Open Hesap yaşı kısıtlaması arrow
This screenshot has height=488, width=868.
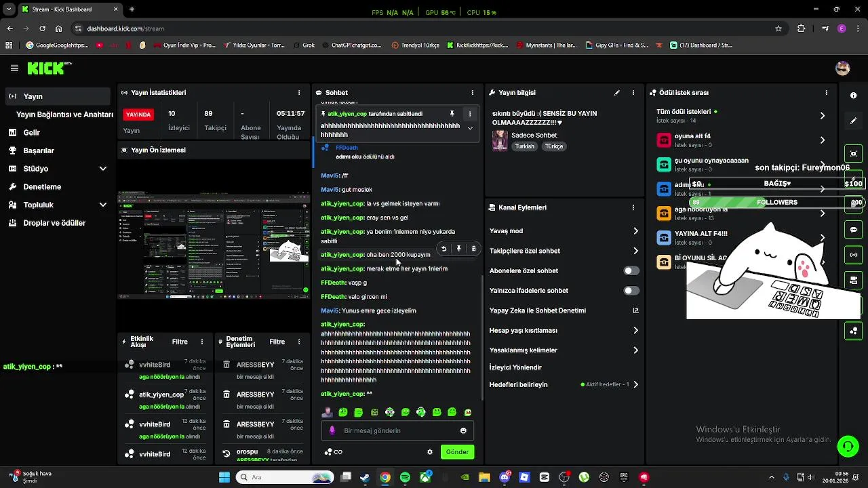pyautogui.click(x=635, y=331)
